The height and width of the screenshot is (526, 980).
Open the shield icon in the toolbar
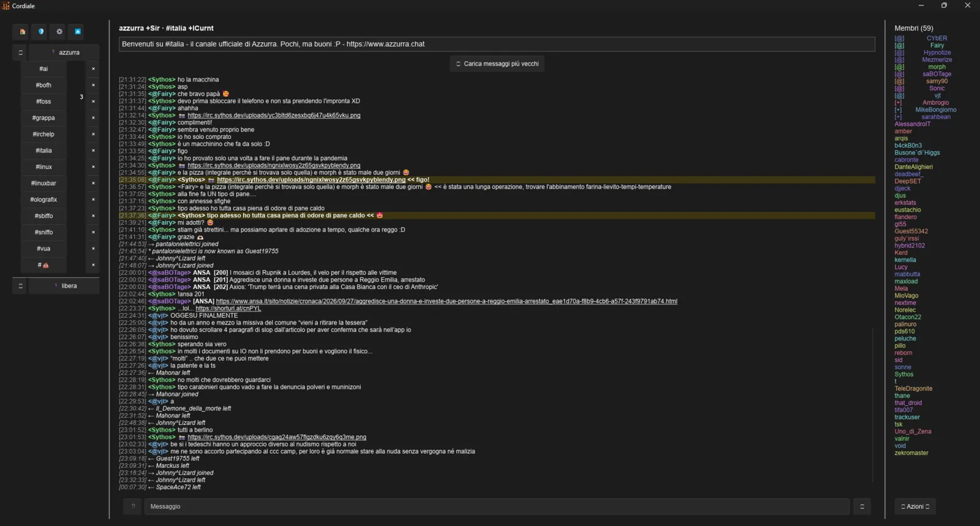coord(41,31)
